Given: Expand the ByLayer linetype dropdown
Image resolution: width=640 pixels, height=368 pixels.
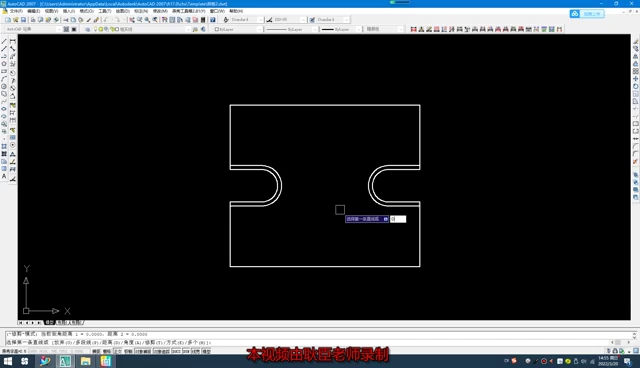Looking at the screenshot, I should (x=292, y=29).
